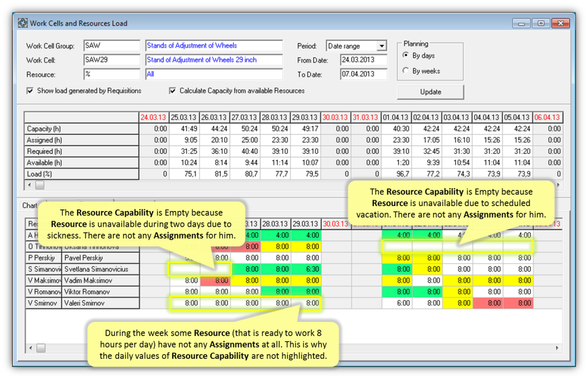Screen dimensions: 588x379
Task: Toggle Calculate Capacity from available Resources checkbox
Action: (x=172, y=91)
